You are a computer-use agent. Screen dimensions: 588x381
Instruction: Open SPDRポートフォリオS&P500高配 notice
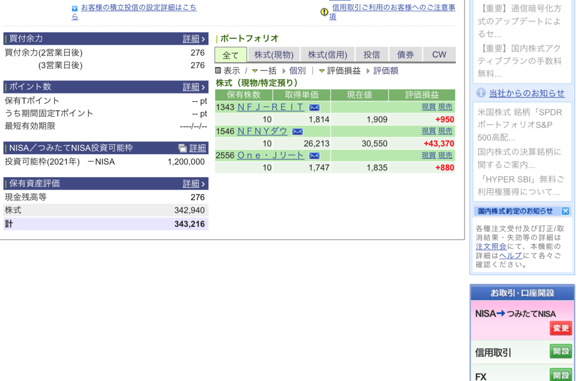[520, 125]
